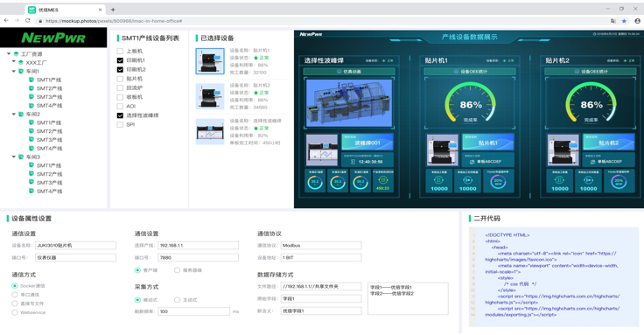644x335 pixels.
Task: Click the browser back arrow
Action: coord(6,20)
